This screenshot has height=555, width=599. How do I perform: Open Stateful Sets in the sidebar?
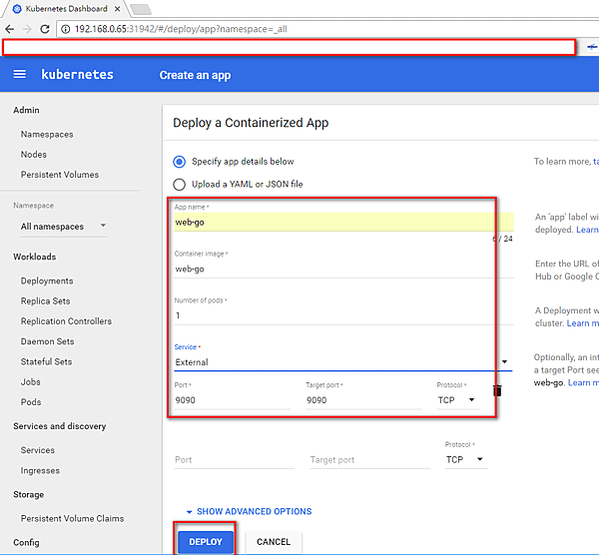point(46,361)
